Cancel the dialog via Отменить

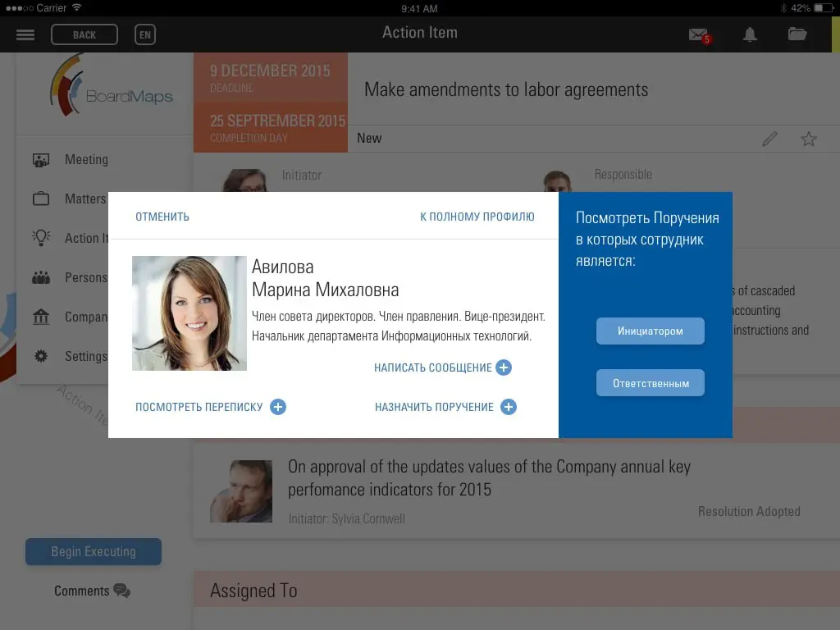(x=162, y=217)
